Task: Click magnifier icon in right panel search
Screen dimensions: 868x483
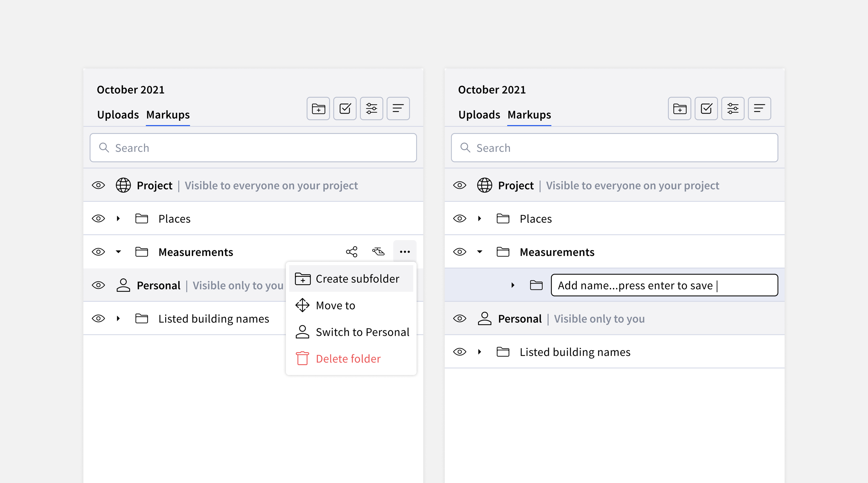Action: pyautogui.click(x=465, y=148)
